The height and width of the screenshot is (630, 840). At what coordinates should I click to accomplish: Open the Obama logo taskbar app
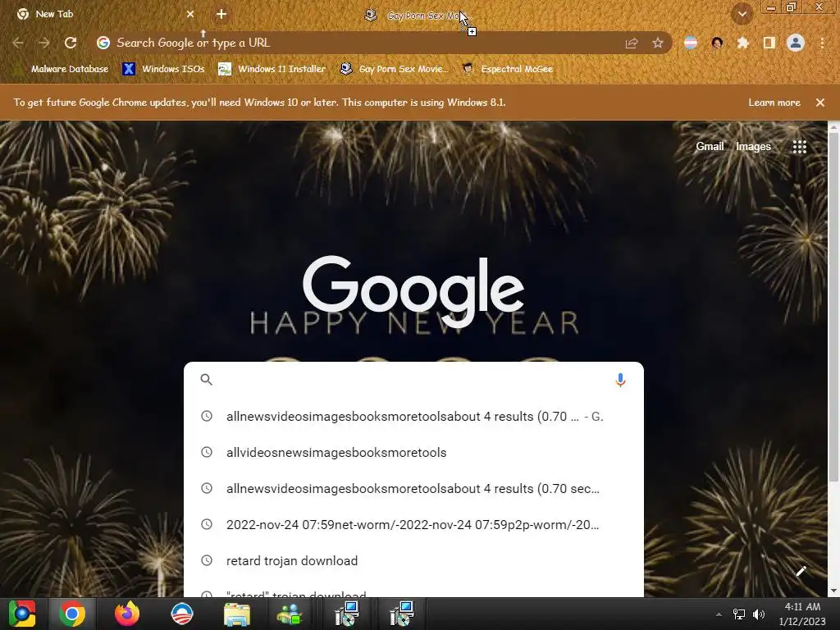(x=182, y=614)
